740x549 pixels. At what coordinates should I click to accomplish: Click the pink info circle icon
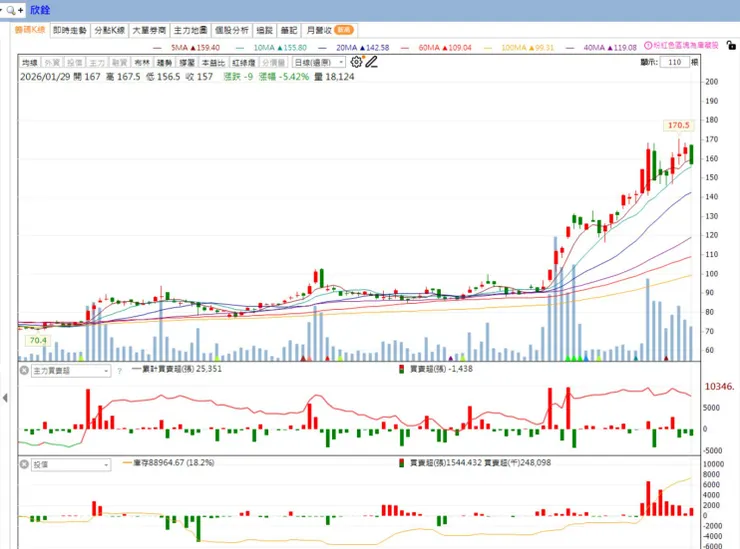point(648,45)
